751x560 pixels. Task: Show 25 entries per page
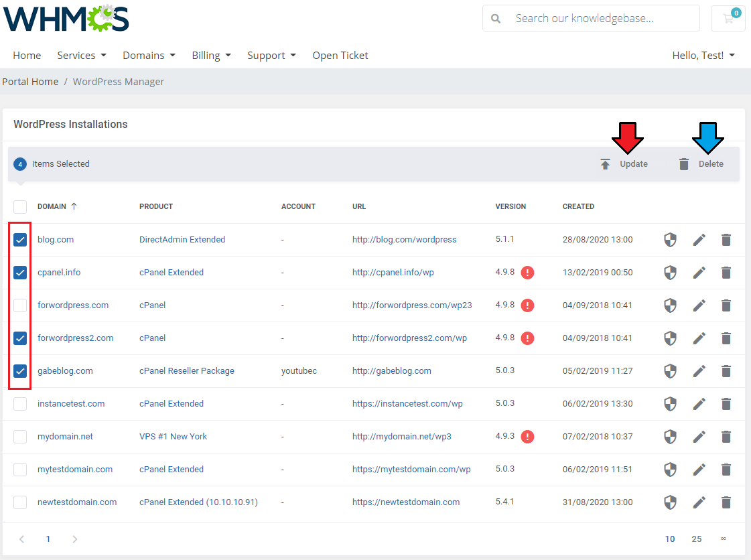[696, 539]
